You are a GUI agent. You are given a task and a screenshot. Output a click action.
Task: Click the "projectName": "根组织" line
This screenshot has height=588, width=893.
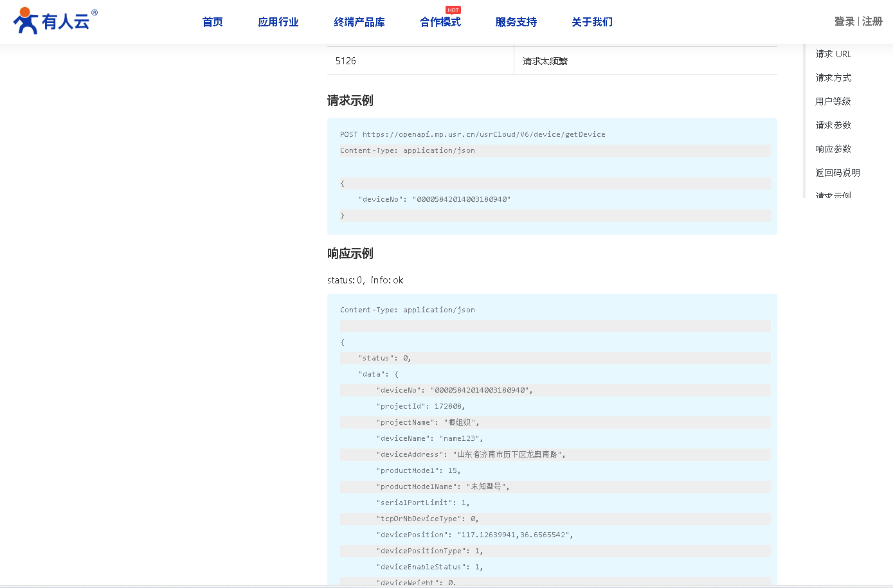[x=555, y=422]
